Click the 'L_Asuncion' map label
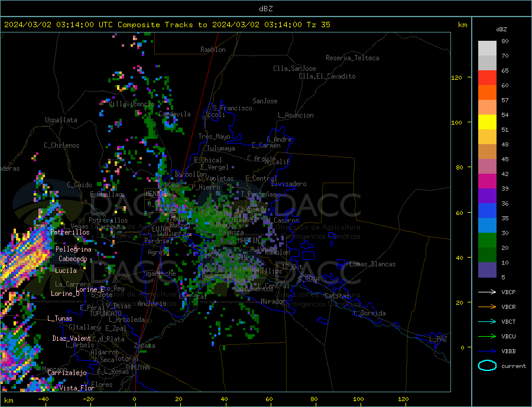Image resolution: width=532 pixels, height=407 pixels. click(296, 115)
